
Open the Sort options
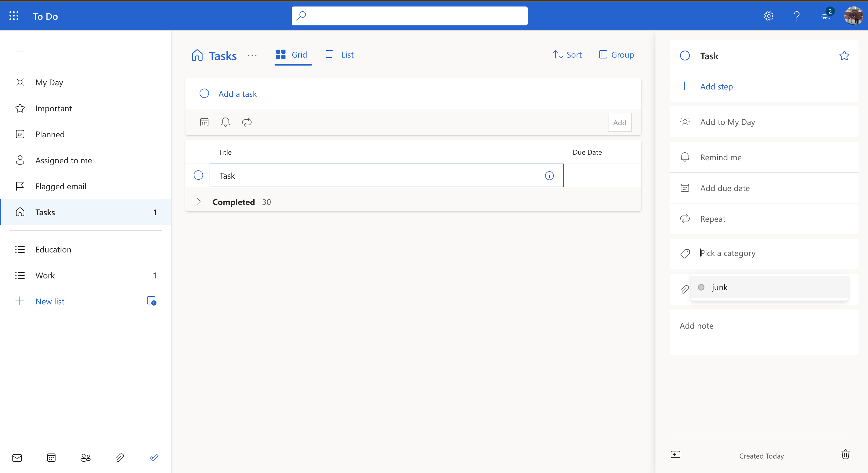[567, 55]
